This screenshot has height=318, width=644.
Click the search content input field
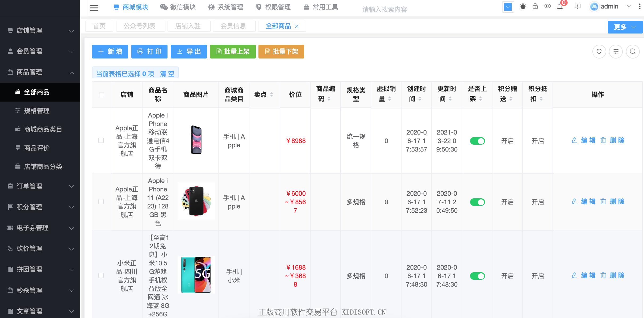point(384,10)
